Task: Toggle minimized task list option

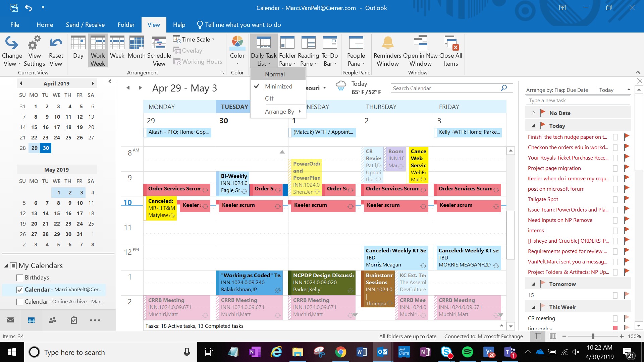Action: [279, 86]
